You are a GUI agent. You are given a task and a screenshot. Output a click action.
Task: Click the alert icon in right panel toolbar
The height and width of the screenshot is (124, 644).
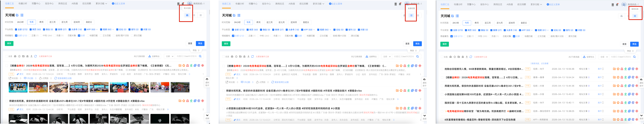pyautogui.click(x=463, y=57)
